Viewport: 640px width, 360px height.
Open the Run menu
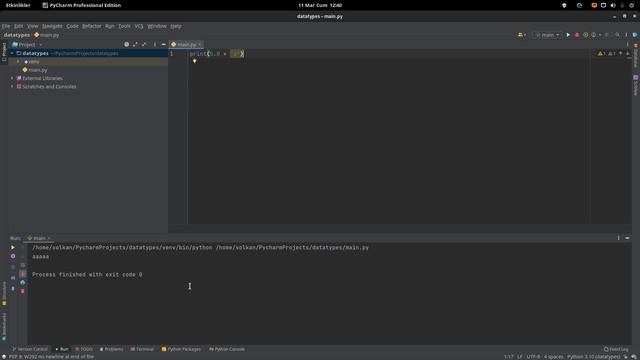110,26
